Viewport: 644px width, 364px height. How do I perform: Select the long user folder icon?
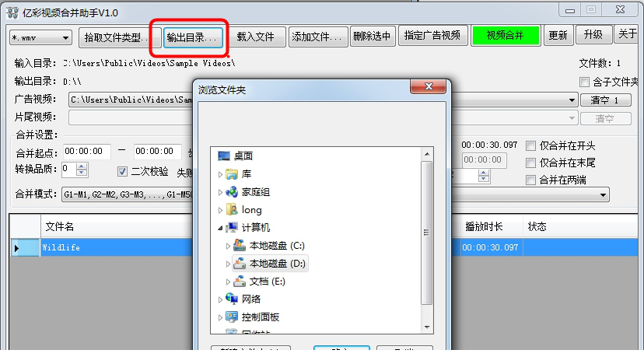pyautogui.click(x=232, y=210)
